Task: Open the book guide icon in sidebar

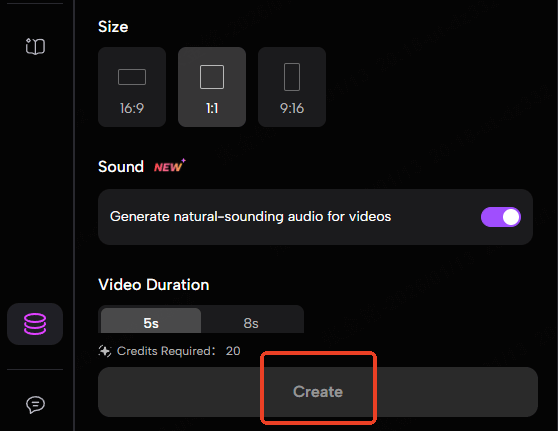Action: point(35,46)
